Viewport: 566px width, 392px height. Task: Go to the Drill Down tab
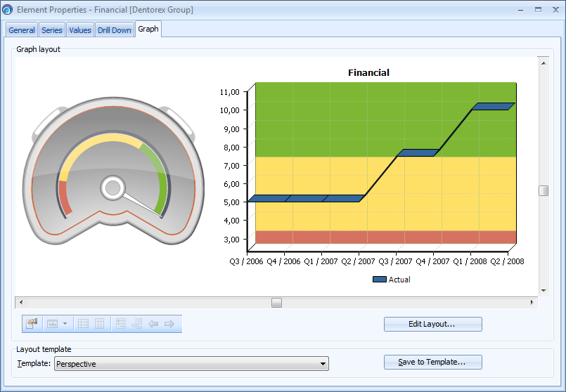(115, 30)
